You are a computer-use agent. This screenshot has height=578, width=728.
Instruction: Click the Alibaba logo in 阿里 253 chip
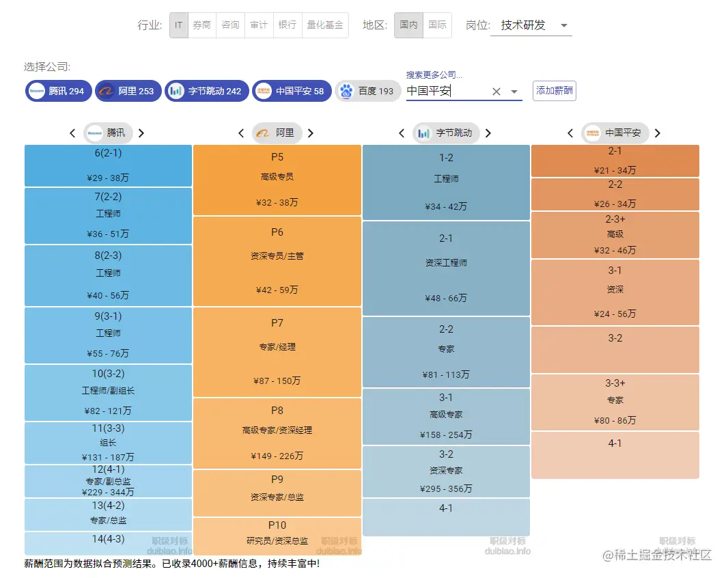pyautogui.click(x=106, y=91)
